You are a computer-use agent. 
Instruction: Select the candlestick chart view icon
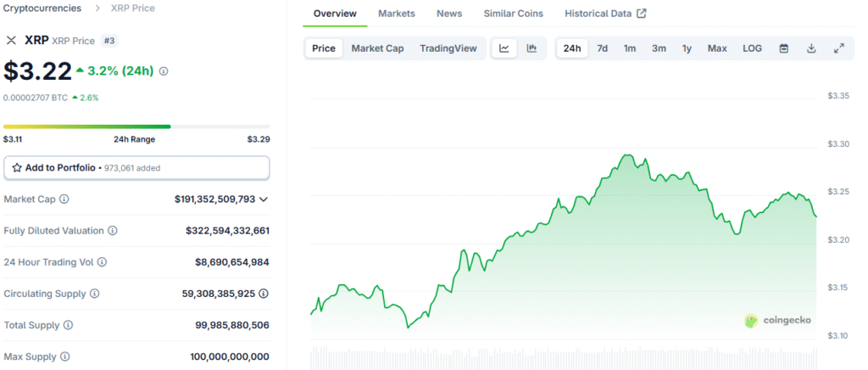[x=532, y=48]
